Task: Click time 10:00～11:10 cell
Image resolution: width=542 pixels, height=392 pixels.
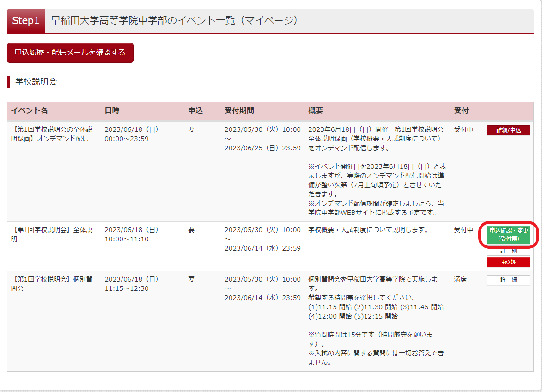Action: point(127,239)
